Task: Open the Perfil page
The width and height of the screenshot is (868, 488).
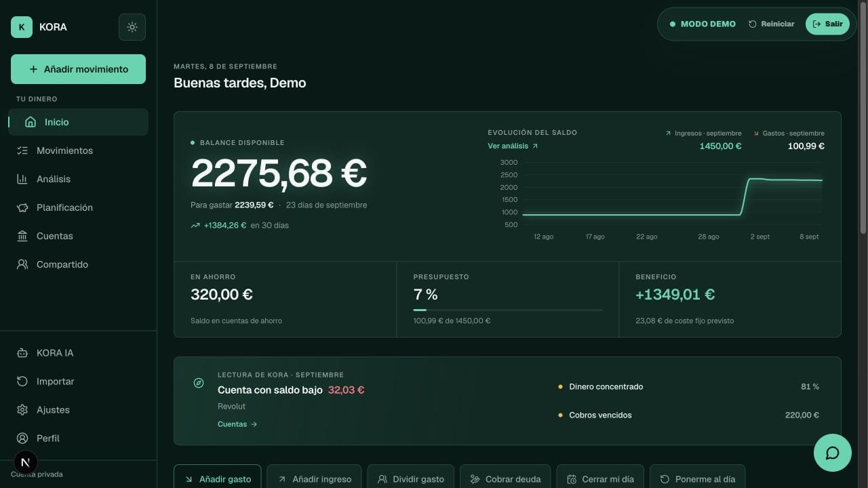Action: pyautogui.click(x=78, y=439)
